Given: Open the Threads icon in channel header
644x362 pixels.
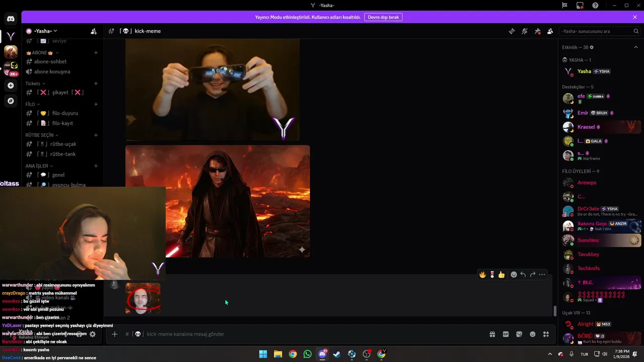Looking at the screenshot, I should pos(512,31).
